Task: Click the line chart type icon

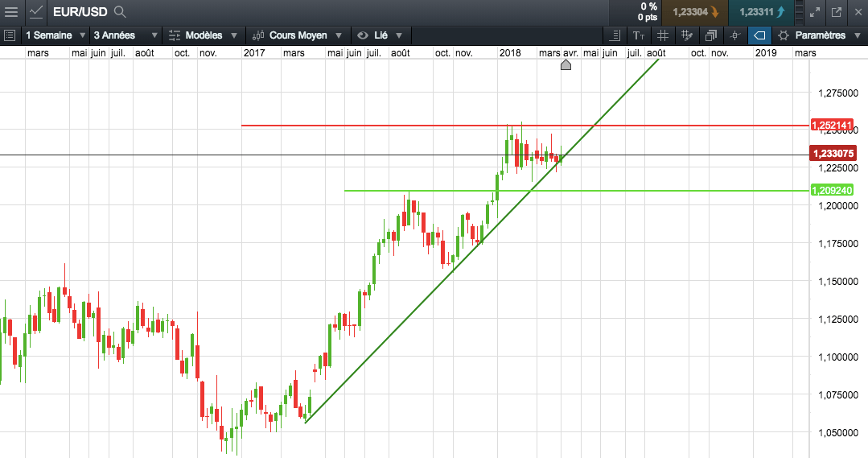Action: [36, 11]
